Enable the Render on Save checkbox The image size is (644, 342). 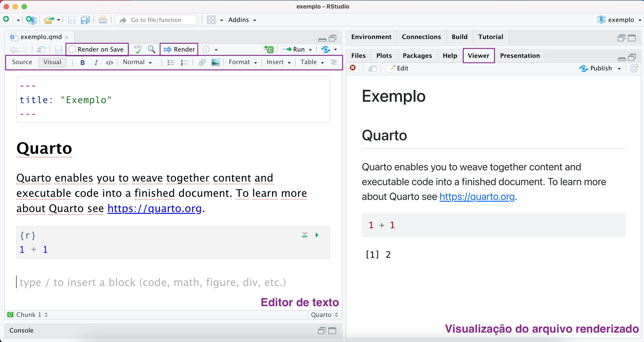(72, 49)
